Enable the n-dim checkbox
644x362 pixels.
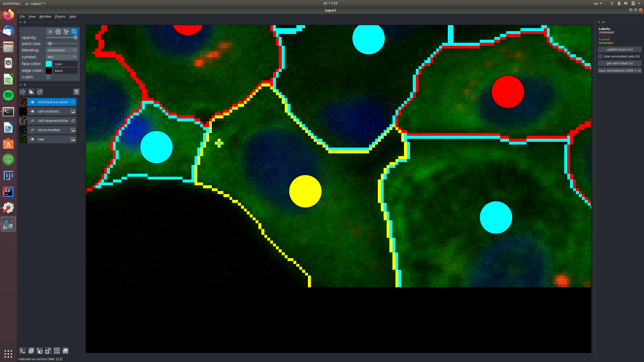(48, 77)
